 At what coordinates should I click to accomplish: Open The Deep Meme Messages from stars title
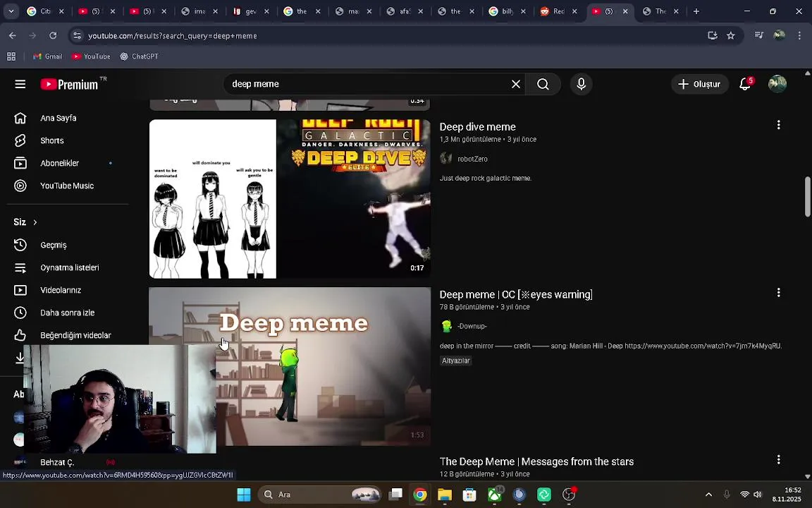click(536, 461)
